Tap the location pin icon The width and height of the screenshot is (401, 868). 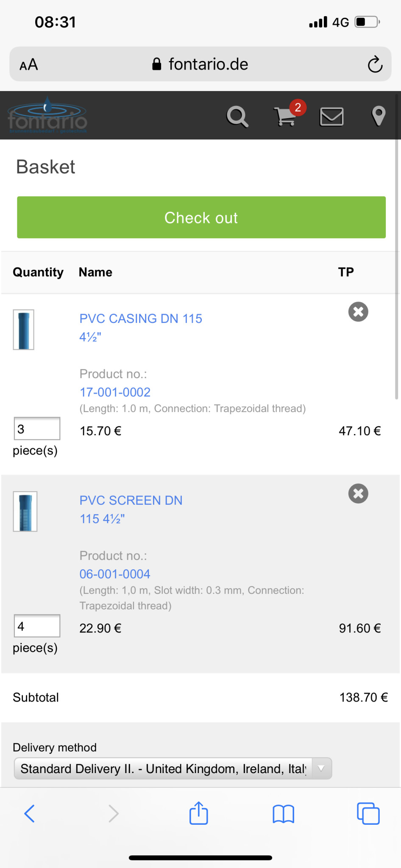click(378, 116)
